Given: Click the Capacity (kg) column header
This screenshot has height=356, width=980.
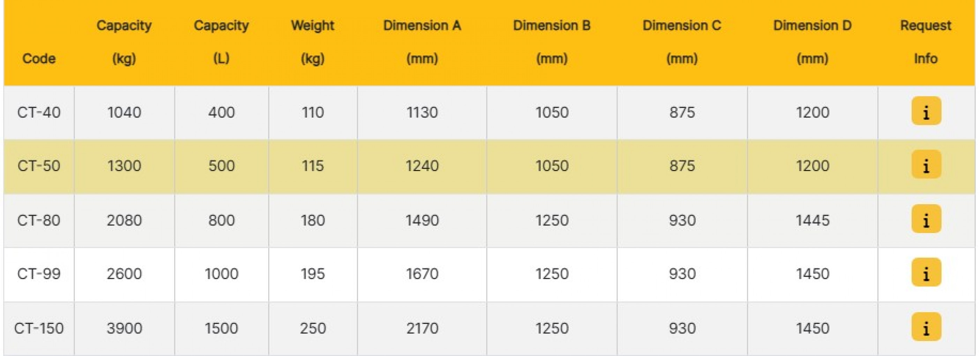Looking at the screenshot, I should tap(124, 42).
